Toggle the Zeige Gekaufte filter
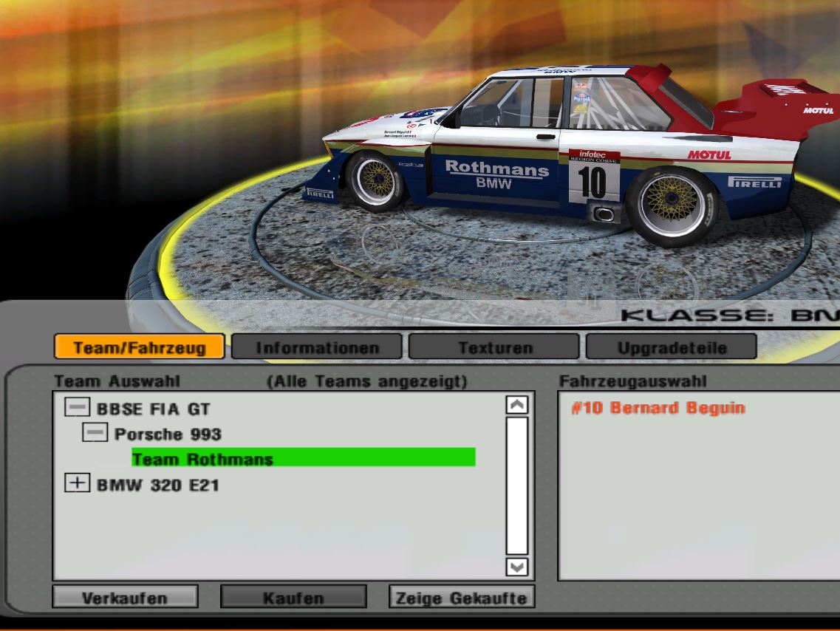The height and width of the screenshot is (631, 840). point(462,597)
